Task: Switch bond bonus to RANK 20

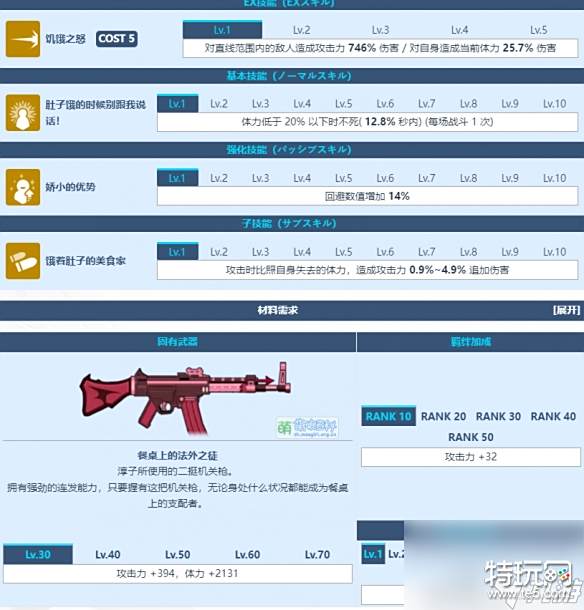Action: pos(444,416)
